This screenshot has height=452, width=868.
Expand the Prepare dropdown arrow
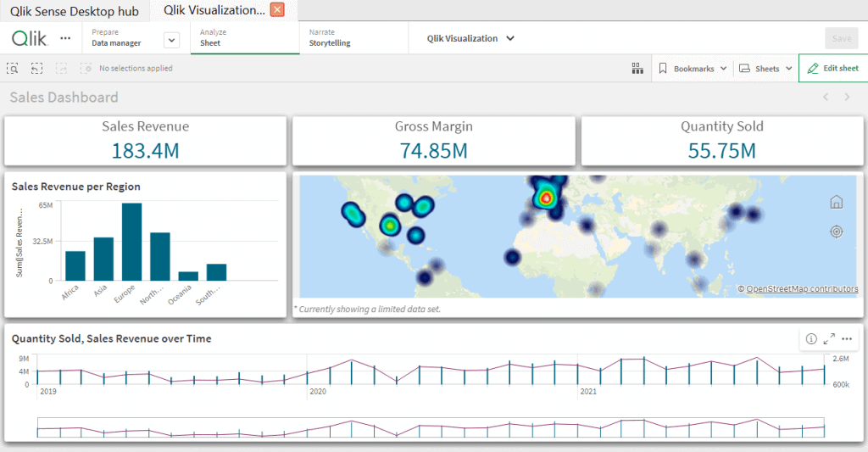171,40
